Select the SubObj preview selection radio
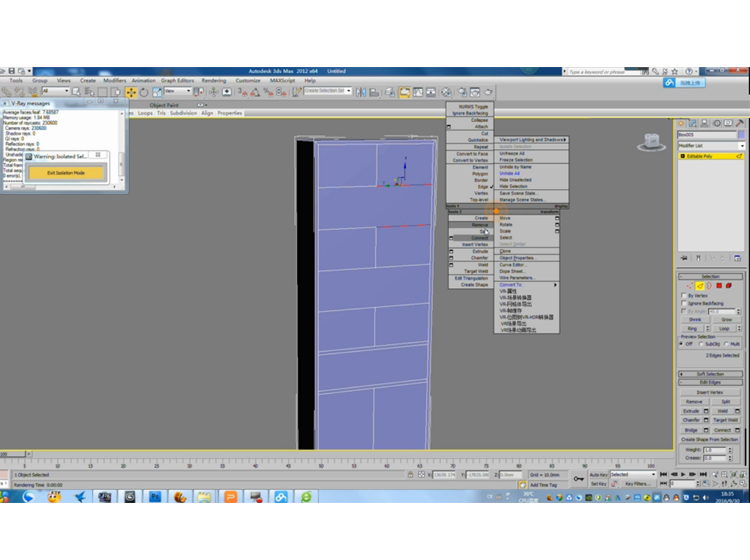The width and height of the screenshot is (750, 560). tap(701, 344)
